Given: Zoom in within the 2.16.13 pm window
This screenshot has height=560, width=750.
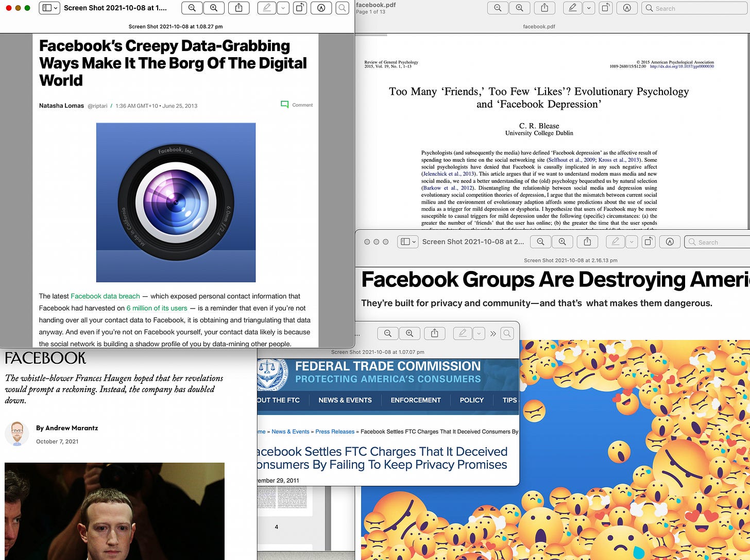Looking at the screenshot, I should click(562, 242).
